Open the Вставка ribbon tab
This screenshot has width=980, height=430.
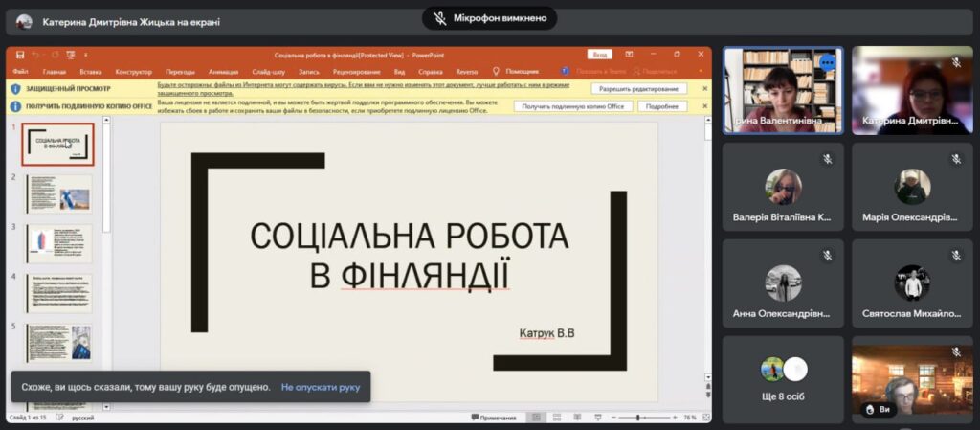91,71
